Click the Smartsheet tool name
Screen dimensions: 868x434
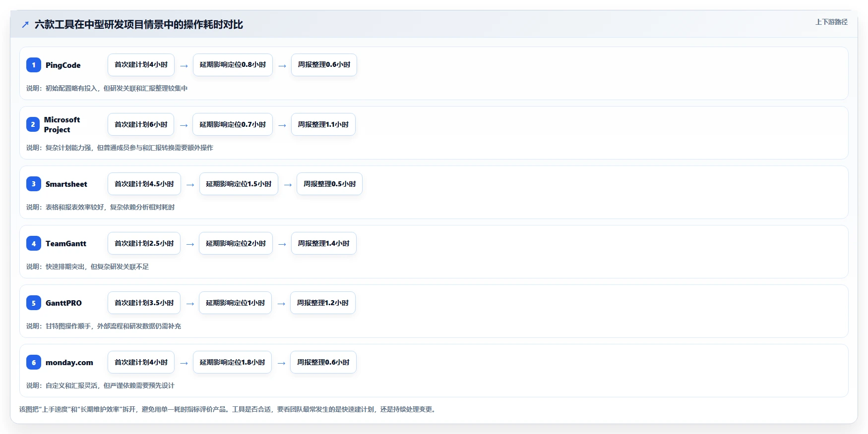coord(66,184)
